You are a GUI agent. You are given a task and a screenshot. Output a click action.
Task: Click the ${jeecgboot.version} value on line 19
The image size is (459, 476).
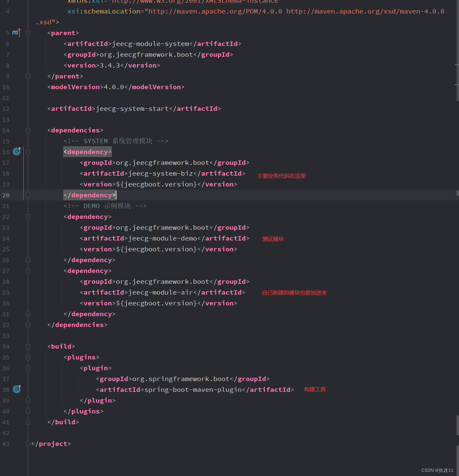point(156,184)
